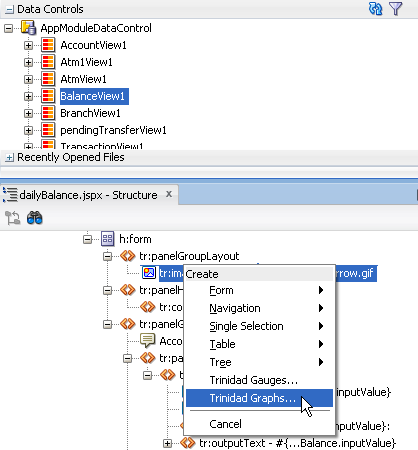Viewport: 418px width, 450px height.
Task: Expand the AccountView1 node
Action: 28,45
